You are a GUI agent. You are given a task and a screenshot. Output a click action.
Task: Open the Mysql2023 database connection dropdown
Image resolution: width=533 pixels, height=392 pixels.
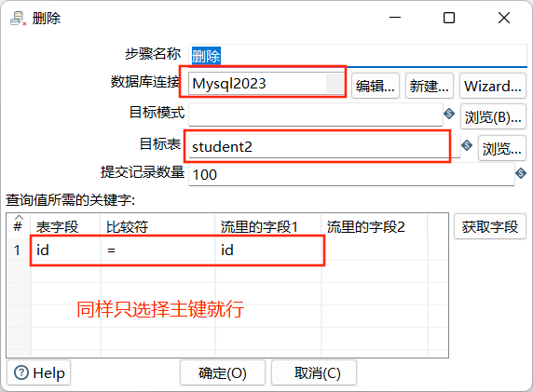pos(335,83)
